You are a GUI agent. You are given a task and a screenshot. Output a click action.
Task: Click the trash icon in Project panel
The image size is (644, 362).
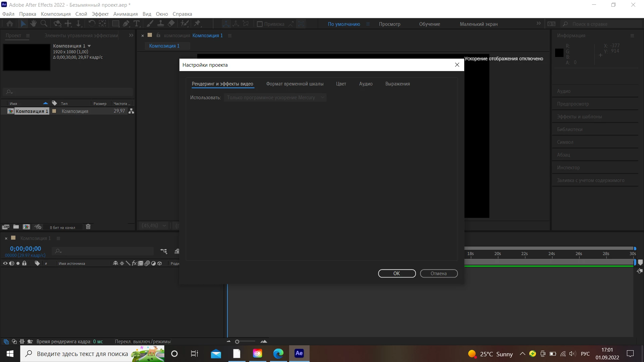(x=88, y=227)
